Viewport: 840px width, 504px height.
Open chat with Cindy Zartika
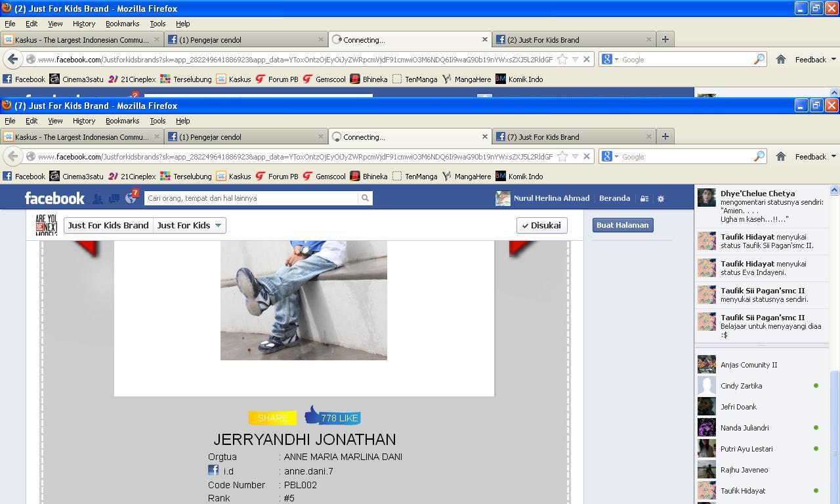tap(763, 386)
